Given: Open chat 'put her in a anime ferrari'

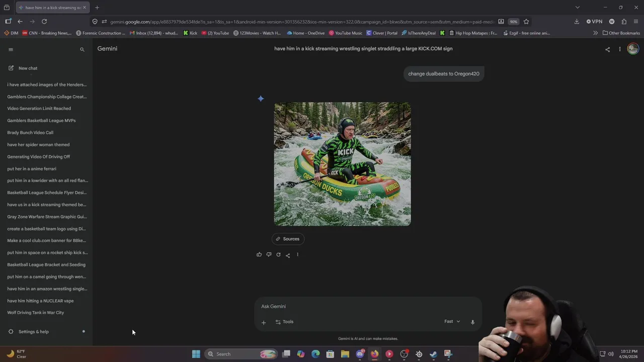Looking at the screenshot, I should click(x=32, y=169).
